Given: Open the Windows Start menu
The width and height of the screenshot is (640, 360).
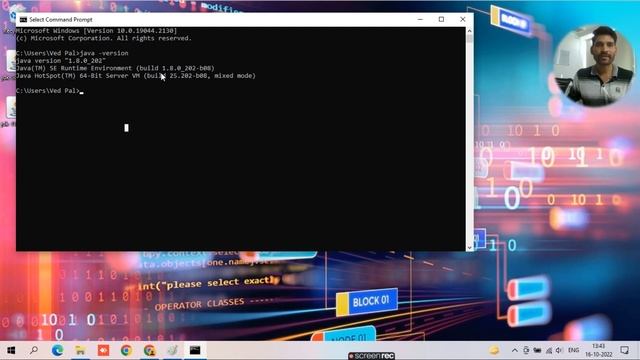Looking at the screenshot, I should [11, 350].
